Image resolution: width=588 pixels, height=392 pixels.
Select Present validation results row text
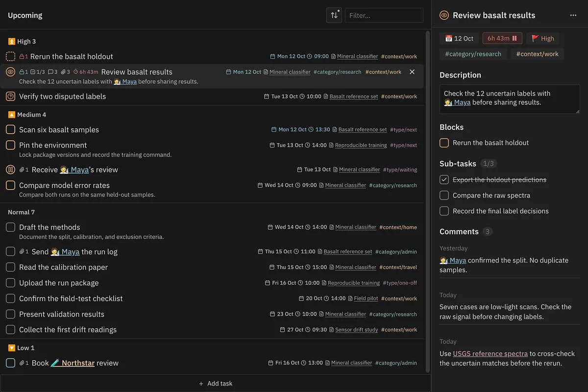(62, 315)
